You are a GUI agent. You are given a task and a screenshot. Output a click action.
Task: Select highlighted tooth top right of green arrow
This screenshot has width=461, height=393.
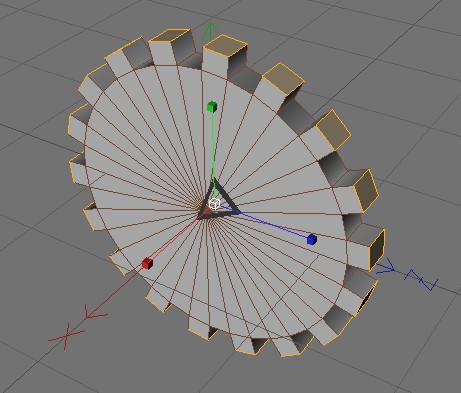(x=225, y=46)
